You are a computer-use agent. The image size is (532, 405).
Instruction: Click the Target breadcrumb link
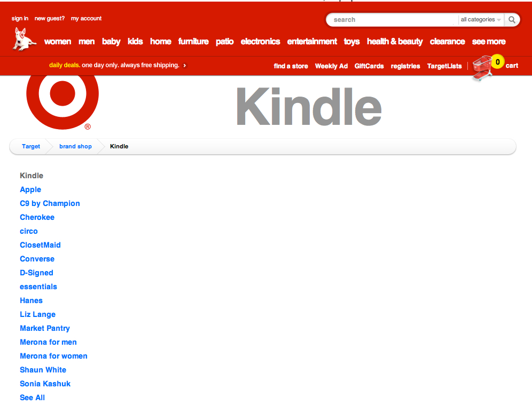pyautogui.click(x=30, y=146)
